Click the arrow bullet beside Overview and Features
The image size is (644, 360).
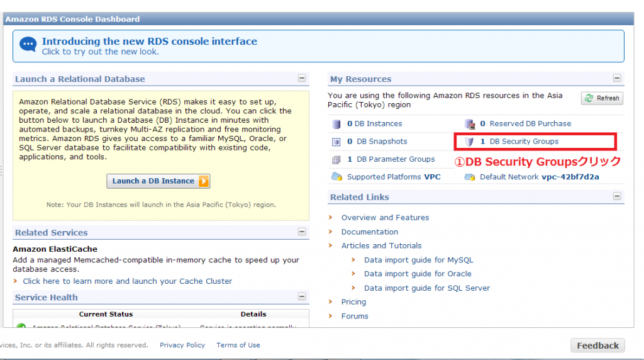[x=331, y=217]
